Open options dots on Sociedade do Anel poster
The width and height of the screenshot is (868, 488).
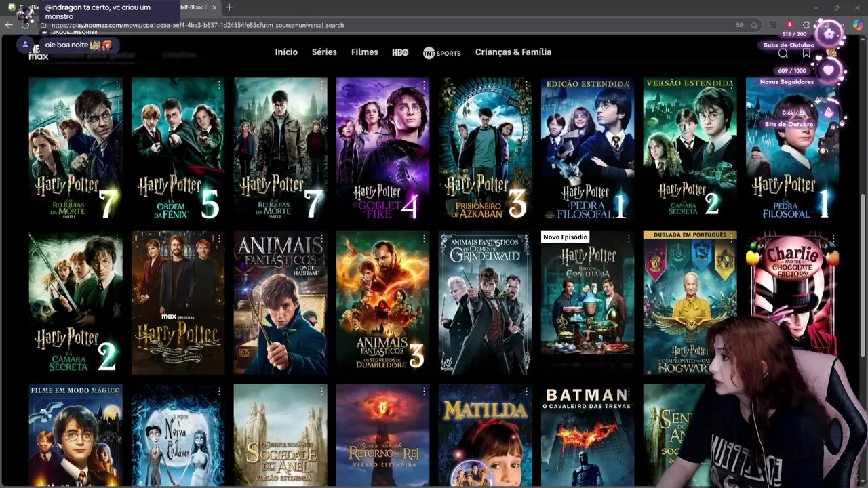point(321,392)
